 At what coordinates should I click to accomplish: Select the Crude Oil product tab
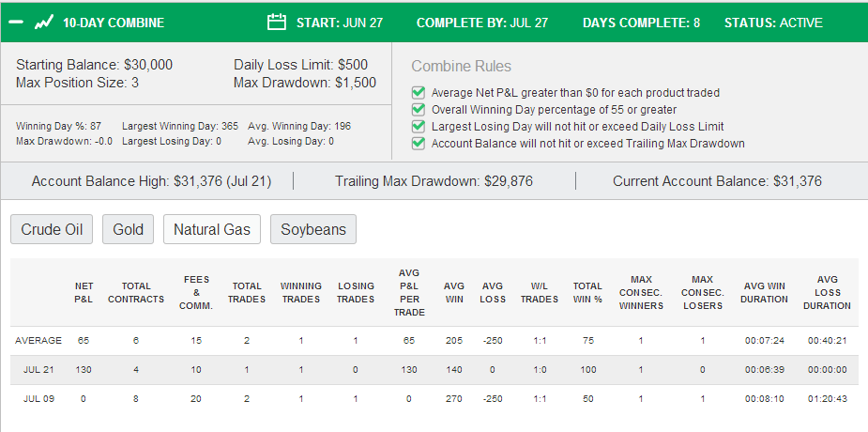52,229
